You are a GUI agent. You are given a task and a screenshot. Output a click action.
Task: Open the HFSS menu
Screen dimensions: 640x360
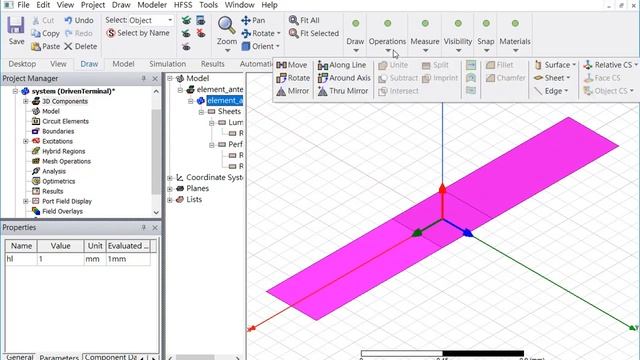(183, 5)
